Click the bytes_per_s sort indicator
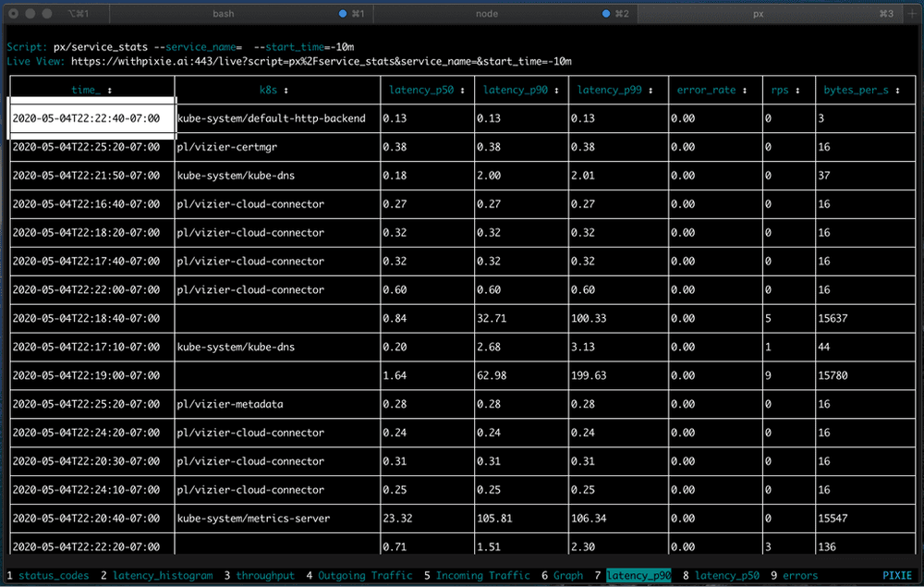Viewport: 924px width, 587px height. coord(897,91)
